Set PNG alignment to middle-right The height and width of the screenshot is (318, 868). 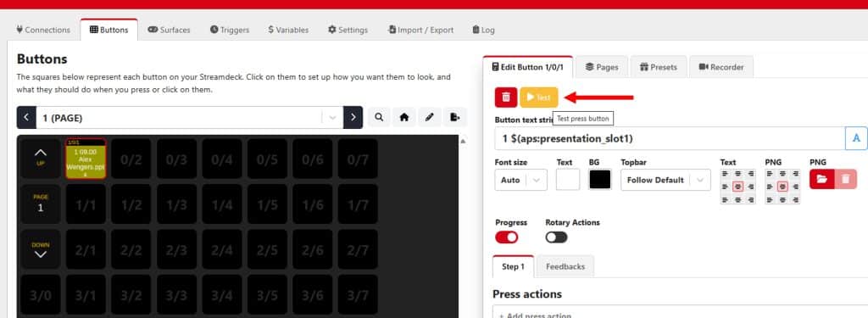coord(795,187)
